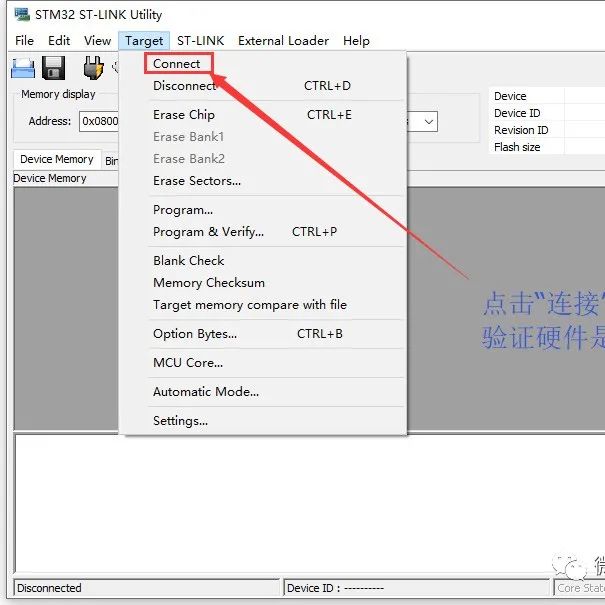Screen dimensions: 605x605
Task: Expand the data width dropdown arrow
Action: 429,122
